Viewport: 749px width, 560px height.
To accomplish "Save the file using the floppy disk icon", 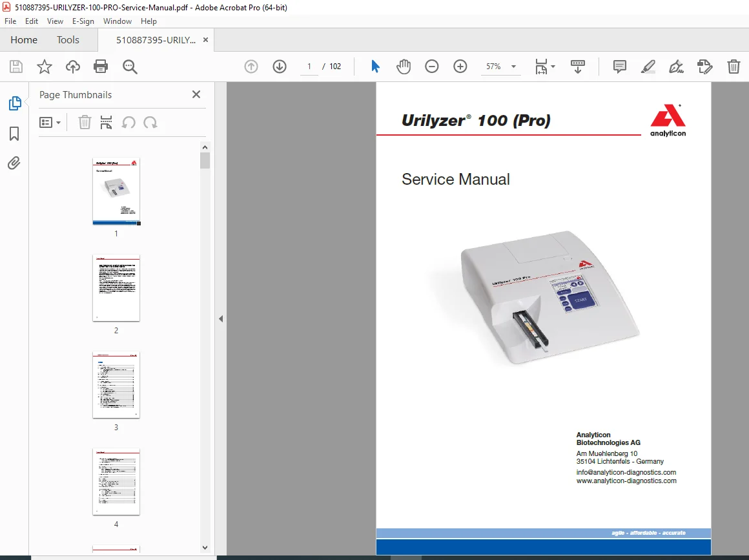I will [16, 67].
